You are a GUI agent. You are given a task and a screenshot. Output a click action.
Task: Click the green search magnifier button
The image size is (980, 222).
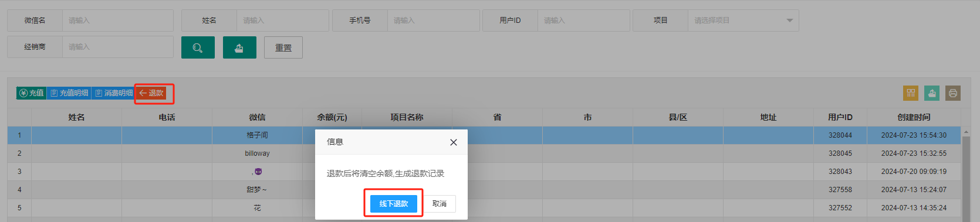[x=198, y=47]
